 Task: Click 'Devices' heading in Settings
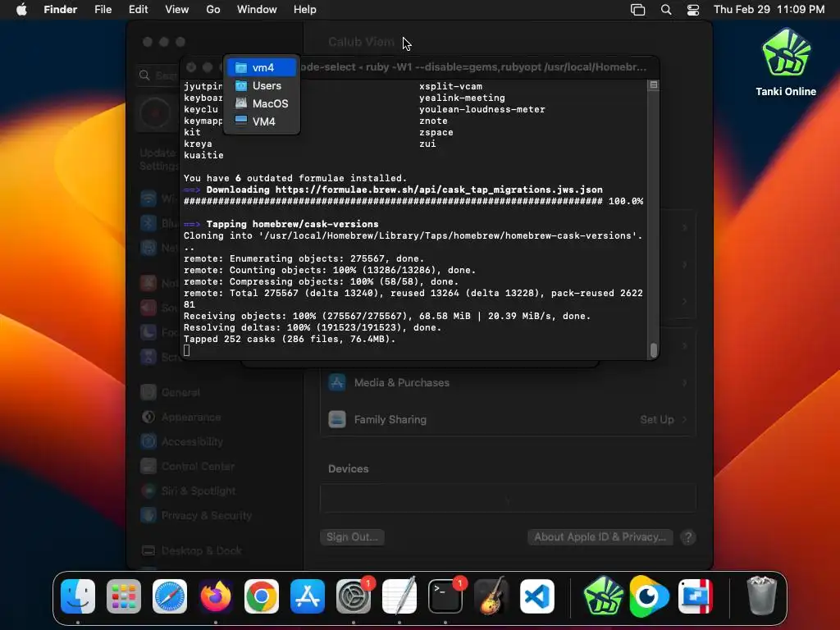pyautogui.click(x=348, y=468)
